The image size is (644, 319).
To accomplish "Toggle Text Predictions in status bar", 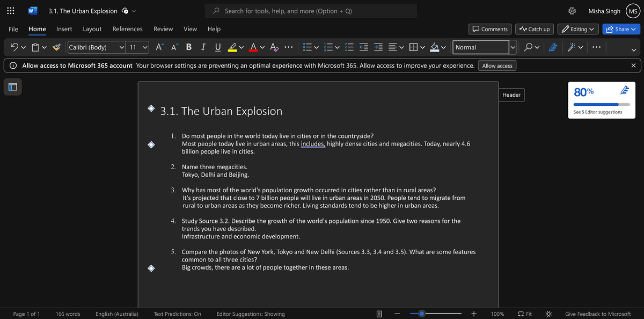I will 177,314.
